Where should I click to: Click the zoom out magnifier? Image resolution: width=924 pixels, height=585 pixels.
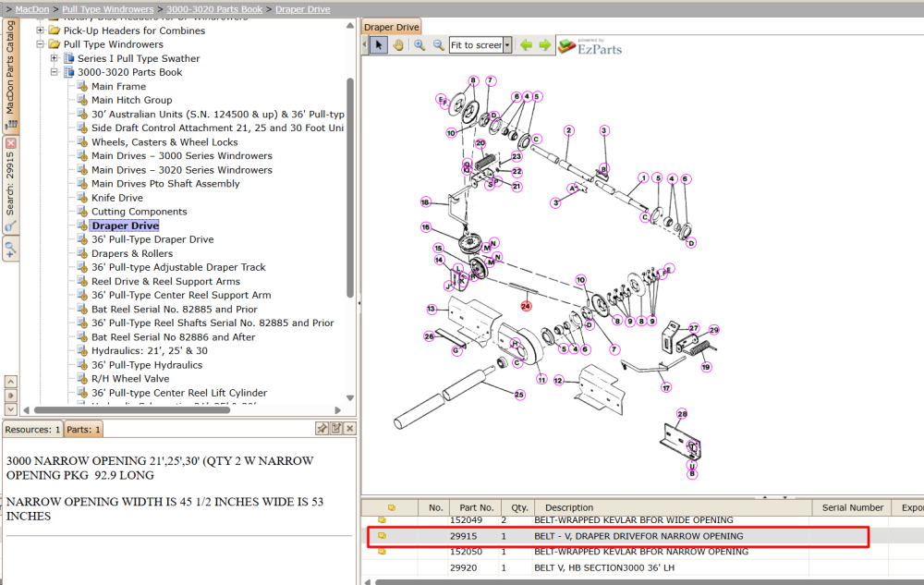(x=438, y=44)
